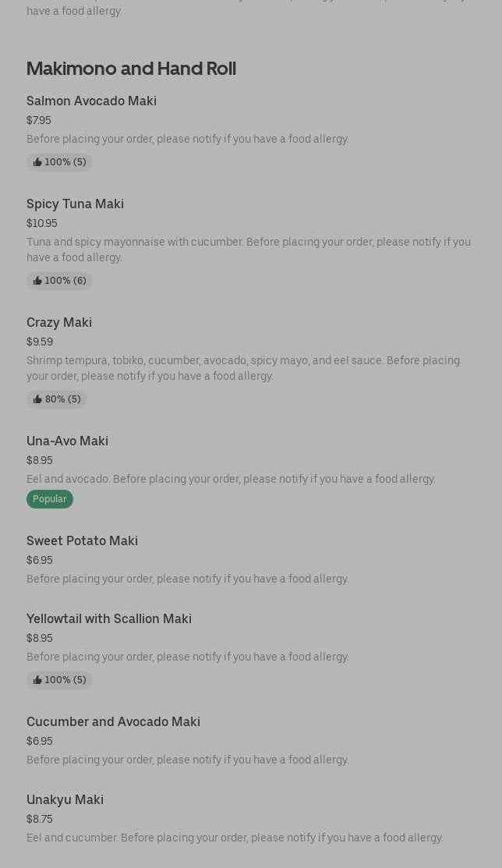Click Crazy Maki's 80% rating text
This screenshot has height=868, width=502.
[62, 399]
